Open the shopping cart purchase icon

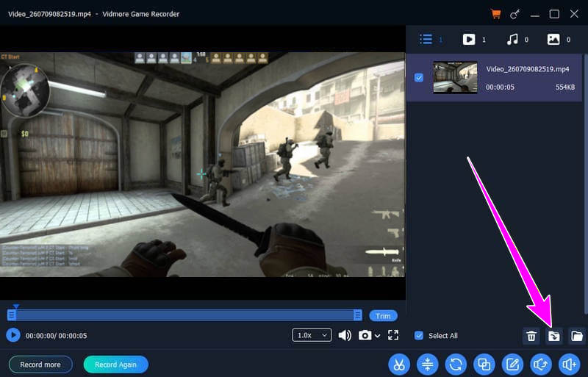[x=495, y=14]
